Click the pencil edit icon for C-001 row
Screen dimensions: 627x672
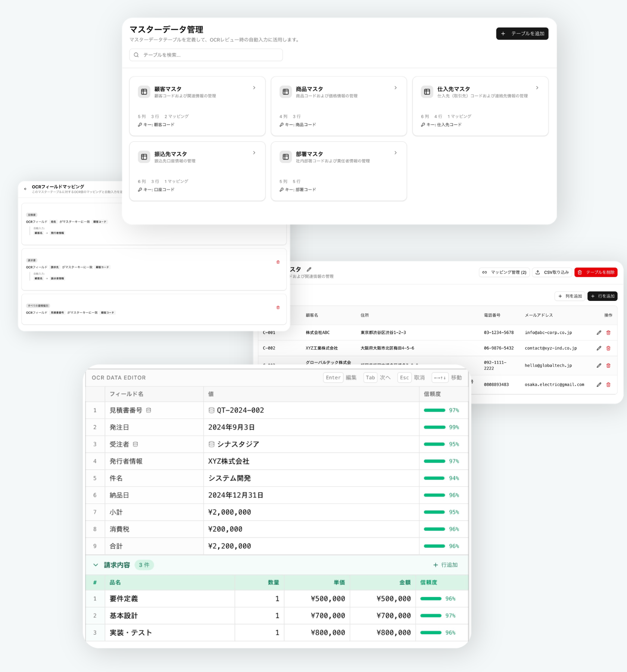(x=599, y=333)
